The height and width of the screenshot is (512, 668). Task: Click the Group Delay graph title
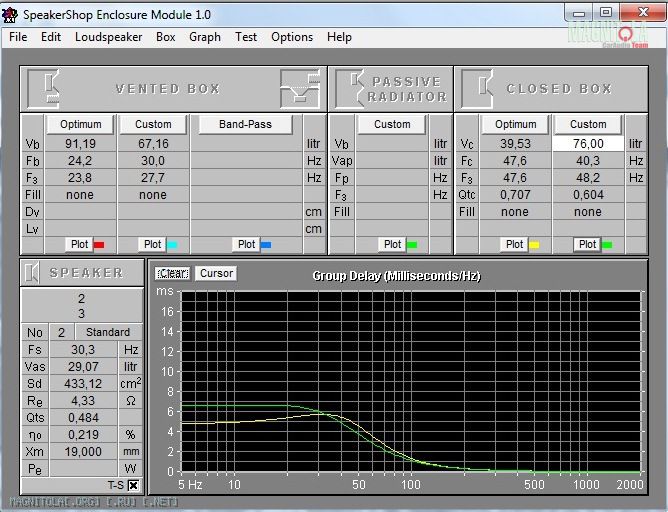tap(396, 276)
